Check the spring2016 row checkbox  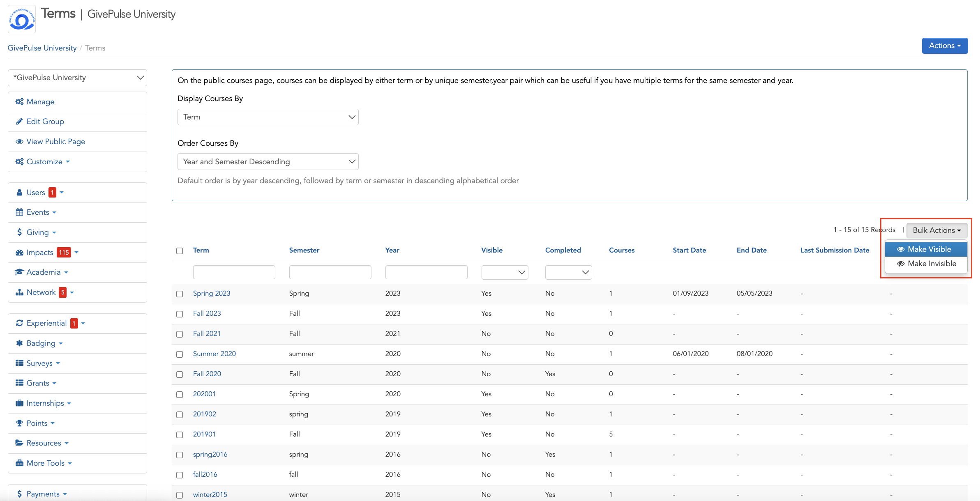point(180,455)
